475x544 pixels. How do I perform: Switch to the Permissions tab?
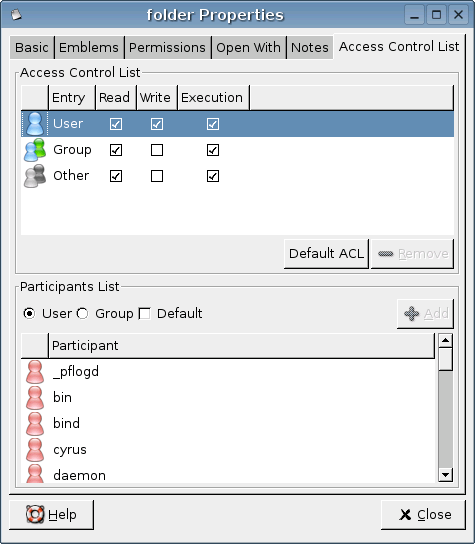(167, 47)
